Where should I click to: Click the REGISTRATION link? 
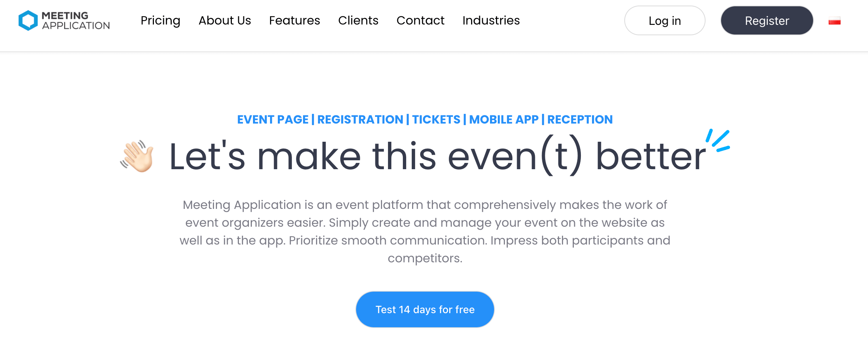(360, 119)
